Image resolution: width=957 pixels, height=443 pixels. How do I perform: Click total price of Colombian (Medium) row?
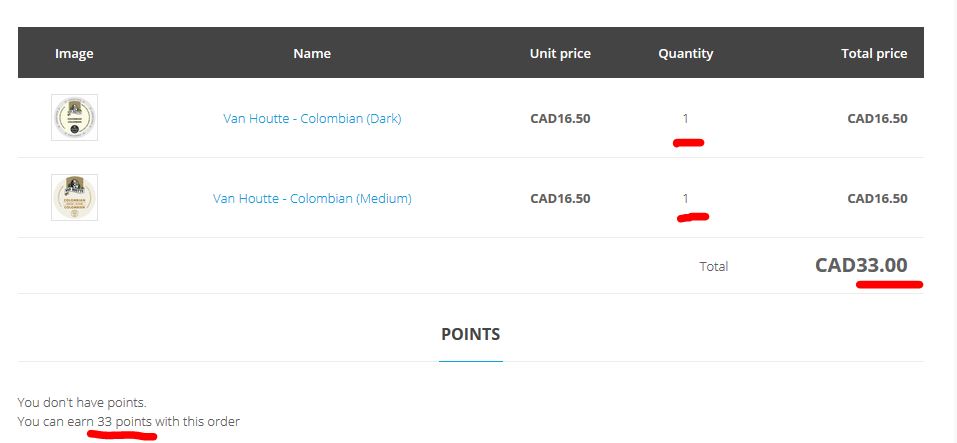click(x=877, y=198)
